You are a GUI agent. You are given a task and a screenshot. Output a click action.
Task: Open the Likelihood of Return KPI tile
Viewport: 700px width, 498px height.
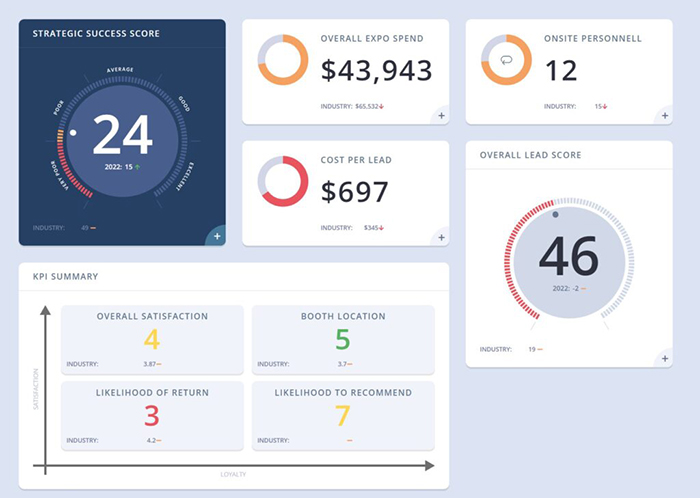pyautogui.click(x=152, y=416)
